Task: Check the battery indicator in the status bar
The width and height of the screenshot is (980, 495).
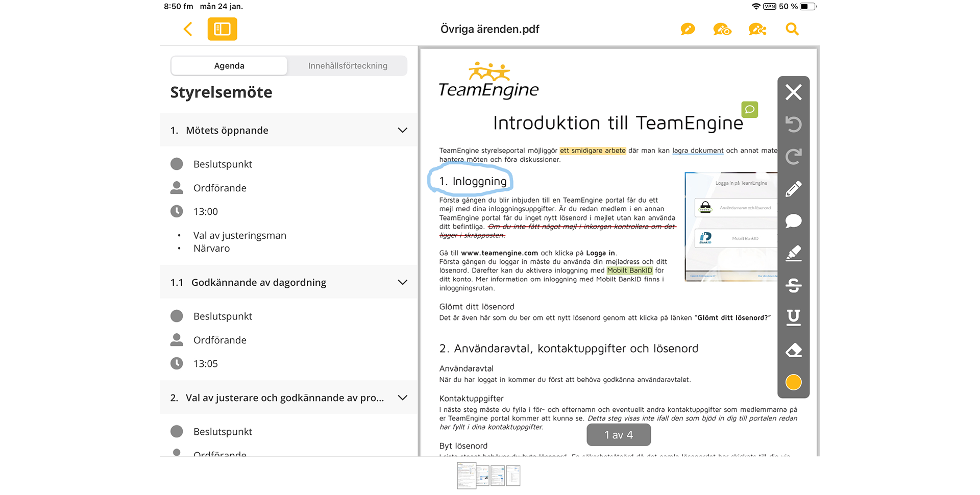Action: point(808,7)
